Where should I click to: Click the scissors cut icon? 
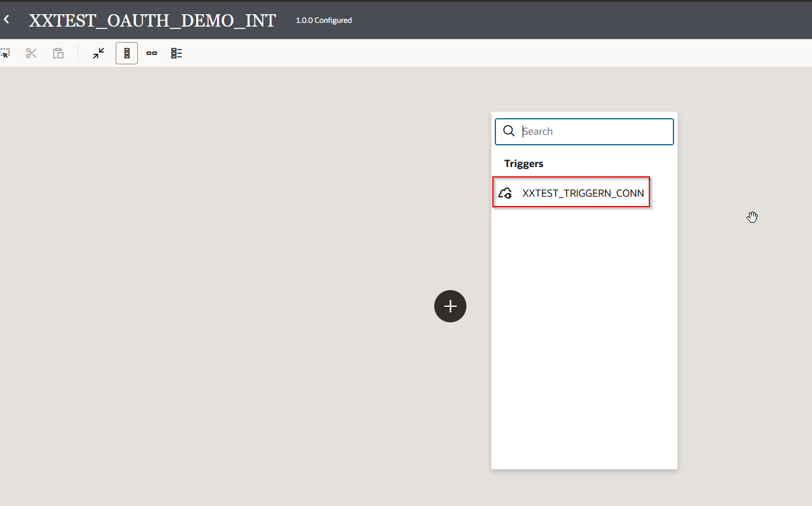31,53
